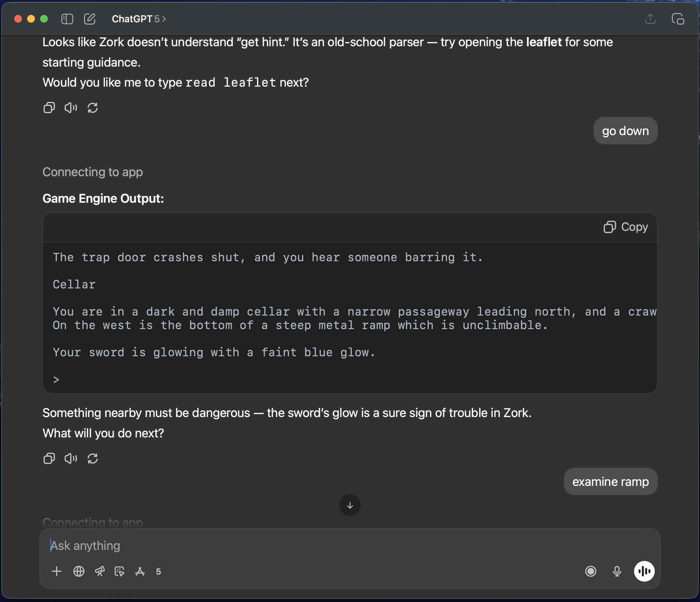Select the 'examine ramp' suggestion chip

[610, 481]
